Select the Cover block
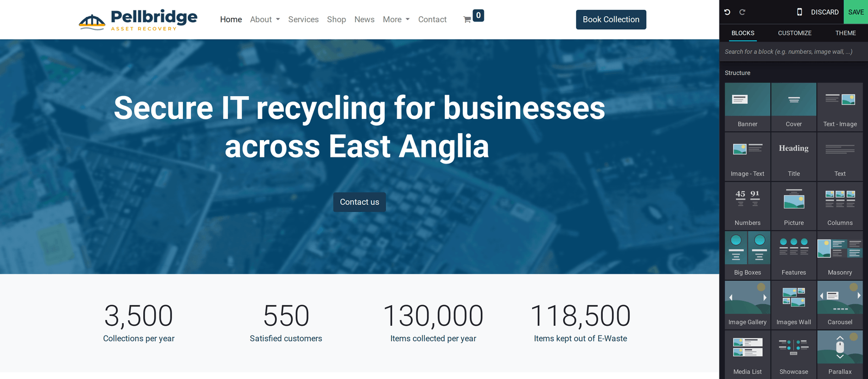 pyautogui.click(x=794, y=107)
